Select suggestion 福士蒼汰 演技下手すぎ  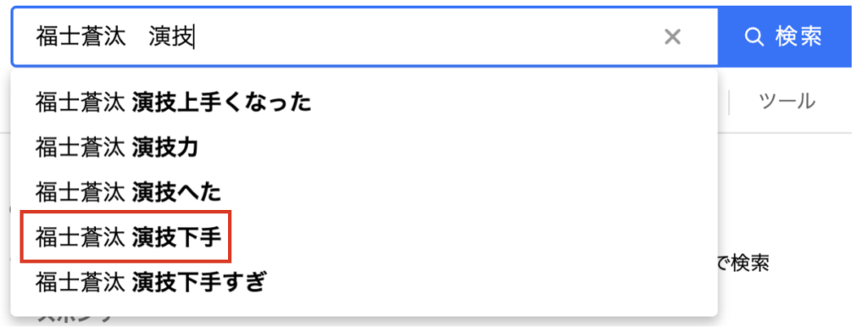364,282
